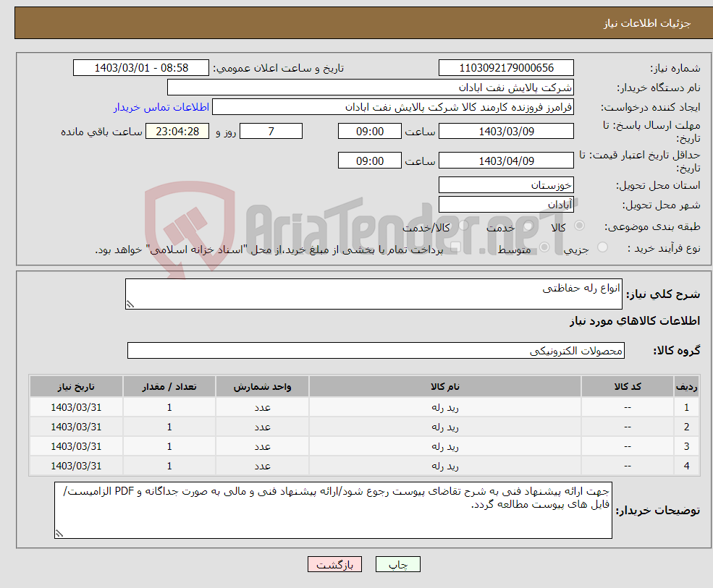The height and width of the screenshot is (588, 713).
Task: Click the remaining time field 23:04:28
Action: pos(177,132)
